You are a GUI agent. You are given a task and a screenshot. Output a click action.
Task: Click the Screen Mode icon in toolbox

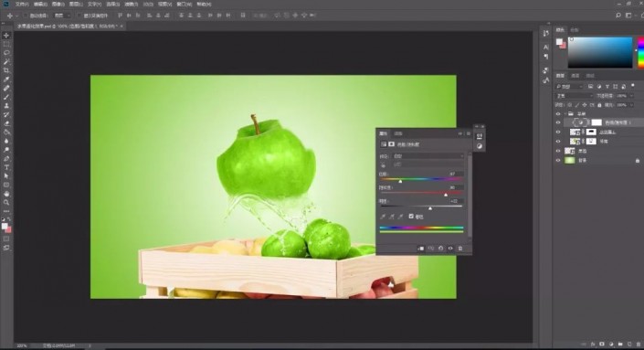click(6, 248)
